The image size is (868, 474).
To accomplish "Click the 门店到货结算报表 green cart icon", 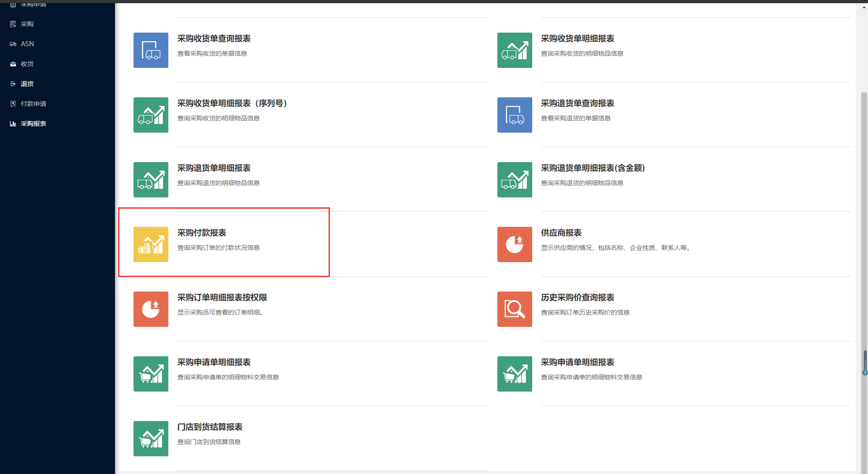I will (x=151, y=439).
